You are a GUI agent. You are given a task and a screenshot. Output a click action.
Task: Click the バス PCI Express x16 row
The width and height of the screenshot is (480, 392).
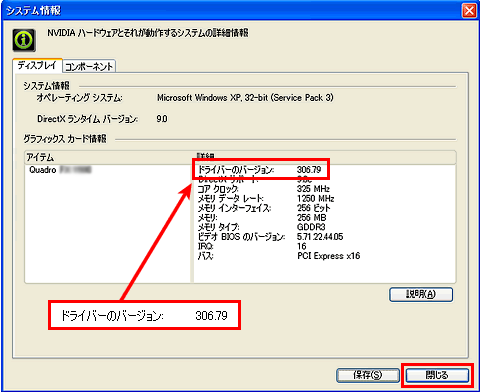[x=279, y=256]
